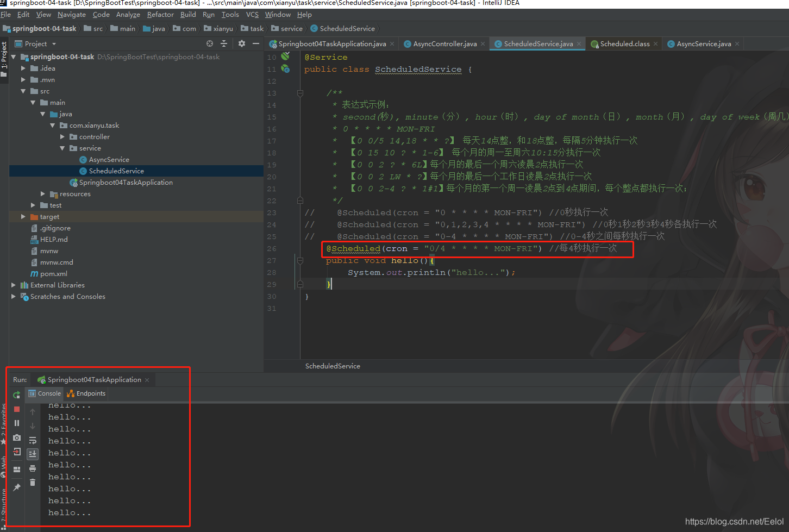Open the 2: Favorites side tool window
This screenshot has height=532, width=789.
pyautogui.click(x=4, y=424)
